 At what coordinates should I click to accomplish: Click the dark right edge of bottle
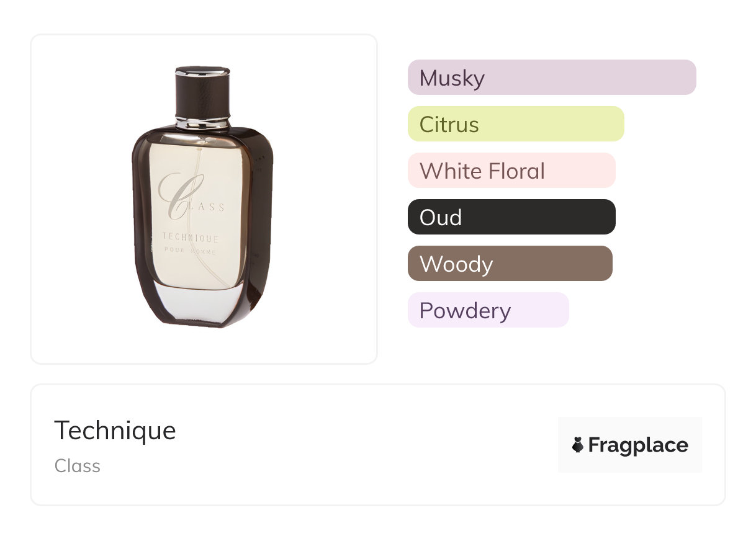click(261, 217)
